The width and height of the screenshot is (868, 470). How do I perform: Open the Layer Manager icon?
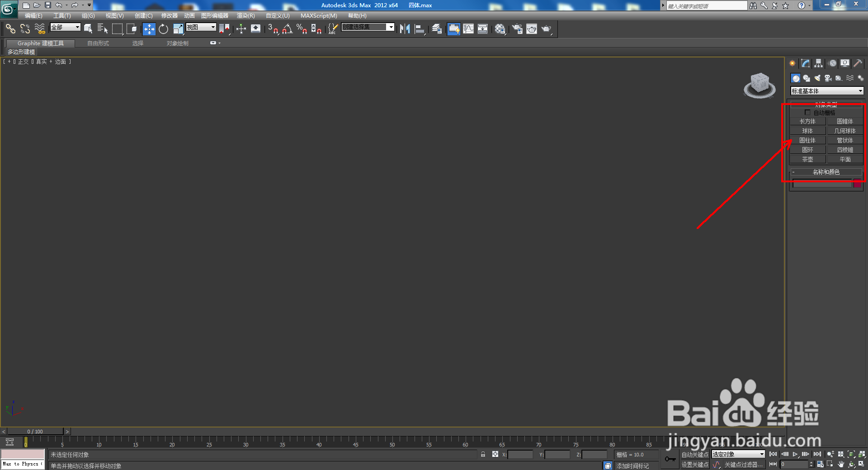(x=437, y=29)
